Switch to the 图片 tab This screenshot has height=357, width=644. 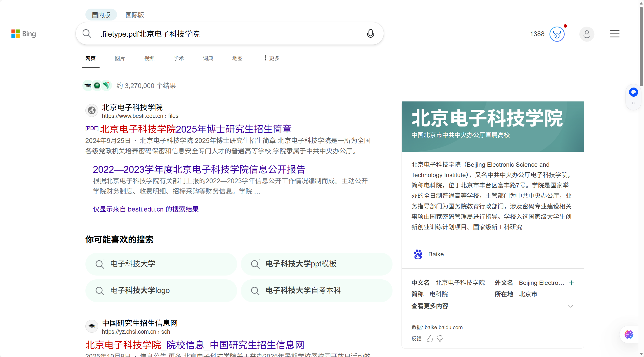(120, 58)
